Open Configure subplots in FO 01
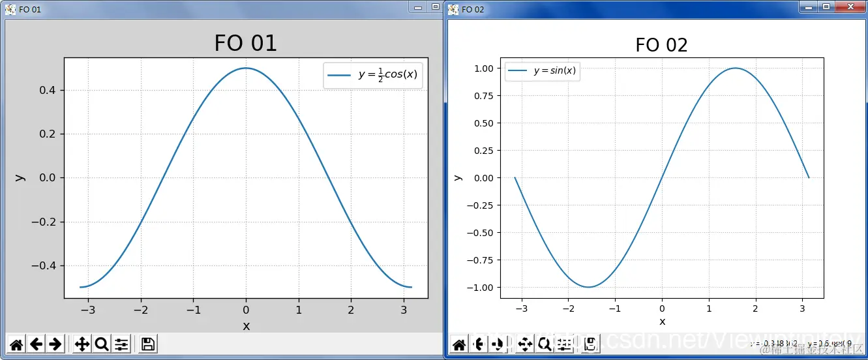This screenshot has width=868, height=360. 121,344
